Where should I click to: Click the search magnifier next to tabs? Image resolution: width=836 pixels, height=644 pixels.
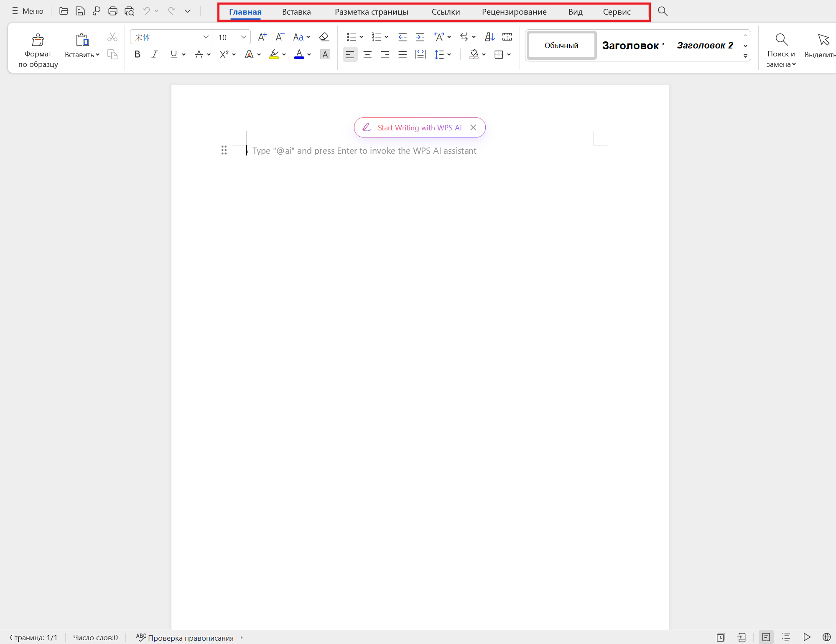(x=663, y=11)
